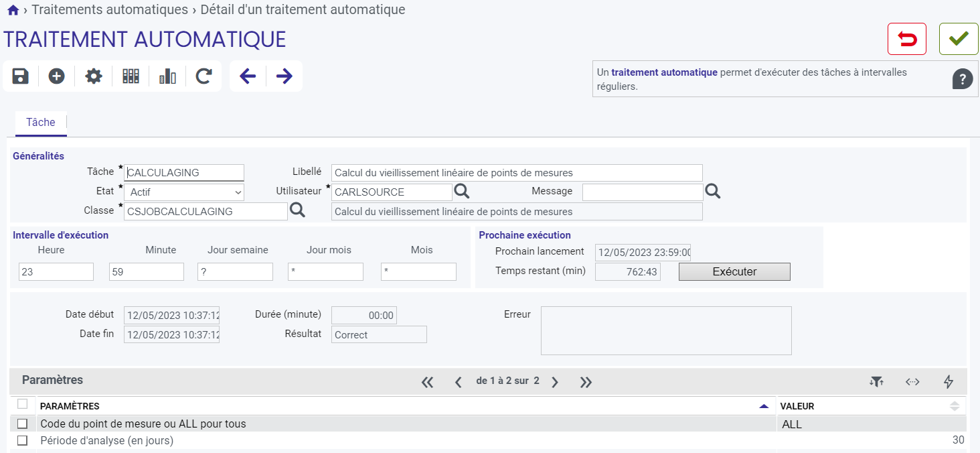Click the Jour mois field
This screenshot has height=453, width=980.
click(x=326, y=271)
